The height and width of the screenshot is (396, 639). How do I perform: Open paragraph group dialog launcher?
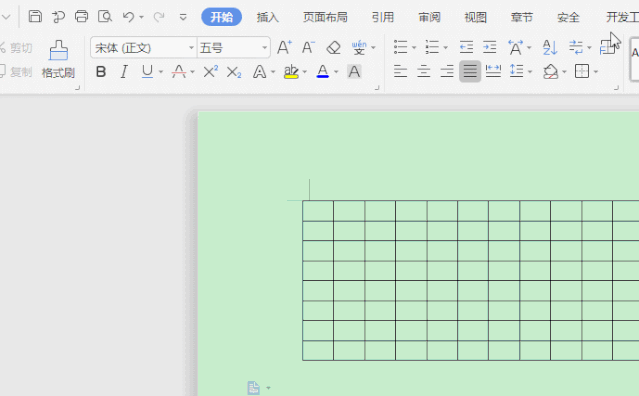(x=616, y=87)
